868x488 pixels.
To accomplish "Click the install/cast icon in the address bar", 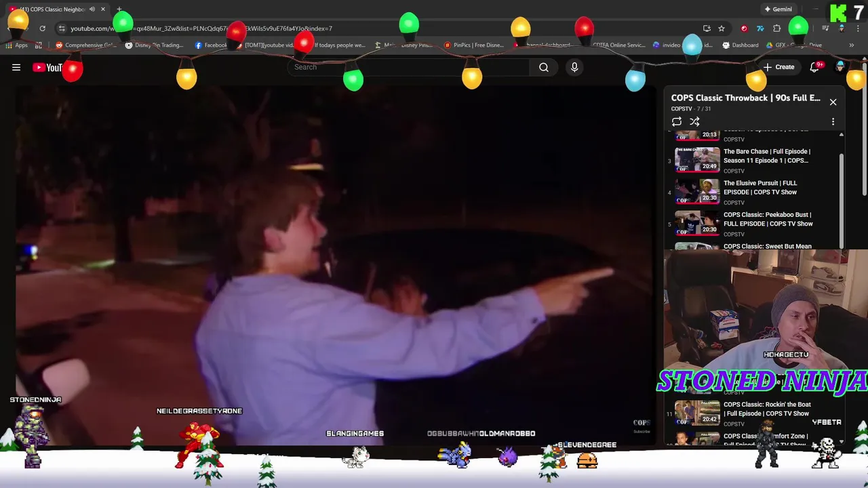I will coord(707,28).
